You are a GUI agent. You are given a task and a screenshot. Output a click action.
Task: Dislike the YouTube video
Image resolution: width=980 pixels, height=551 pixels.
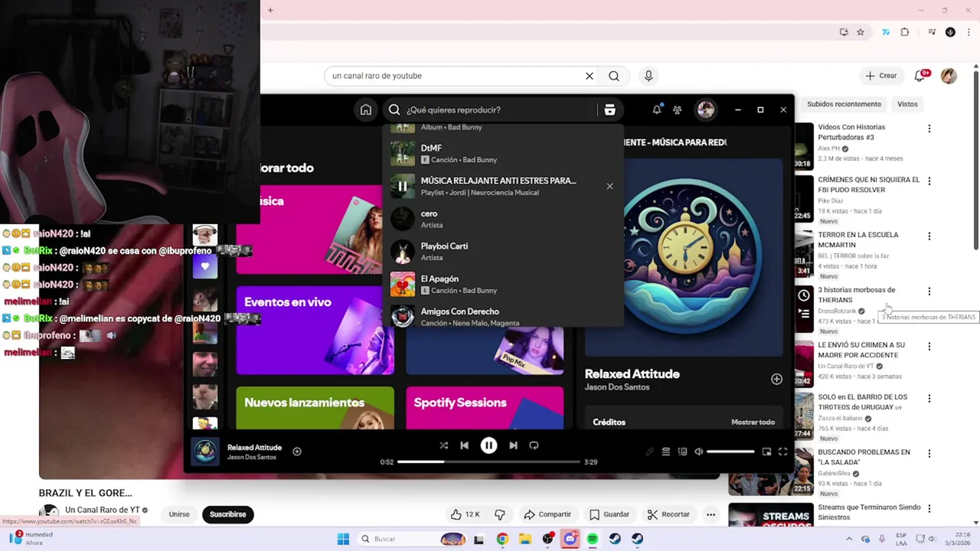[x=499, y=514]
